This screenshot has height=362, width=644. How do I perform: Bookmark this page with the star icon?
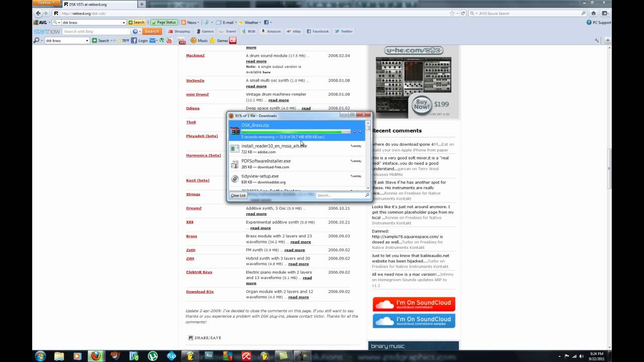coord(452,14)
